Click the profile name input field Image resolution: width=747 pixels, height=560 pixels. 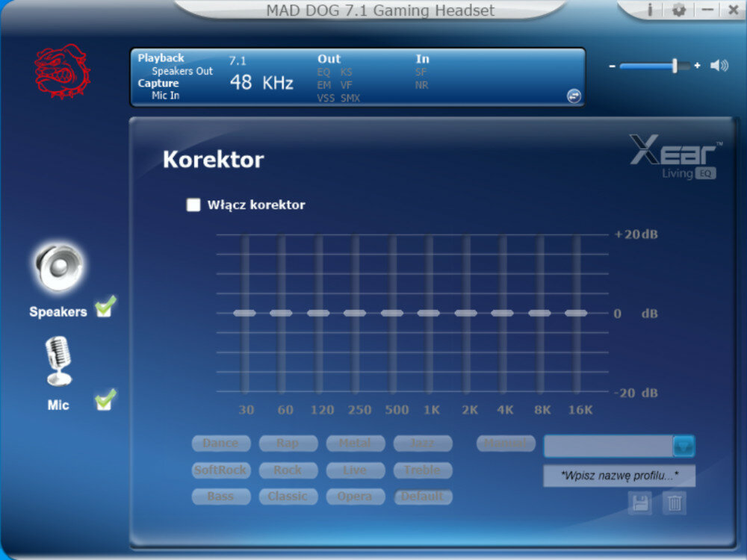(619, 476)
